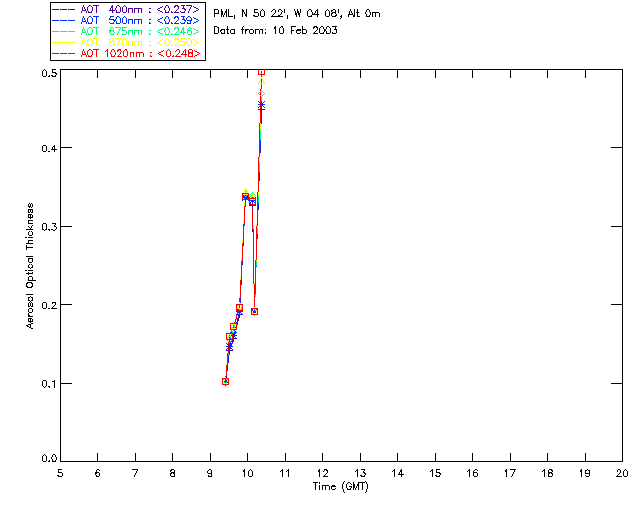Click the x-axis tick label 16
640x512 pixels.
pyautogui.click(x=473, y=473)
